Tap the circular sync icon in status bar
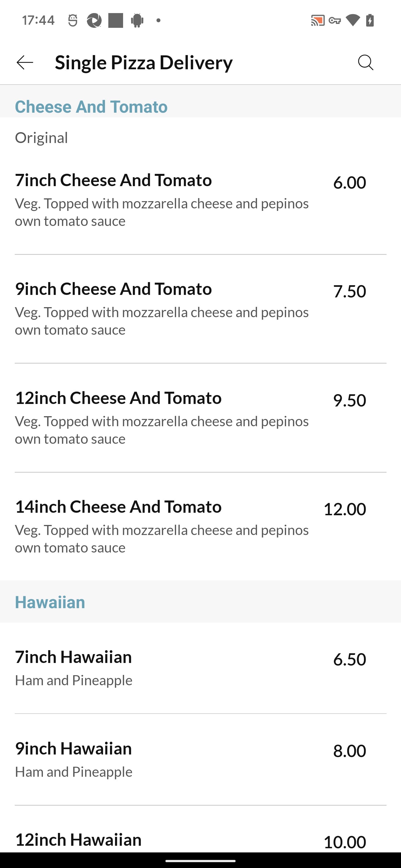 (x=94, y=21)
